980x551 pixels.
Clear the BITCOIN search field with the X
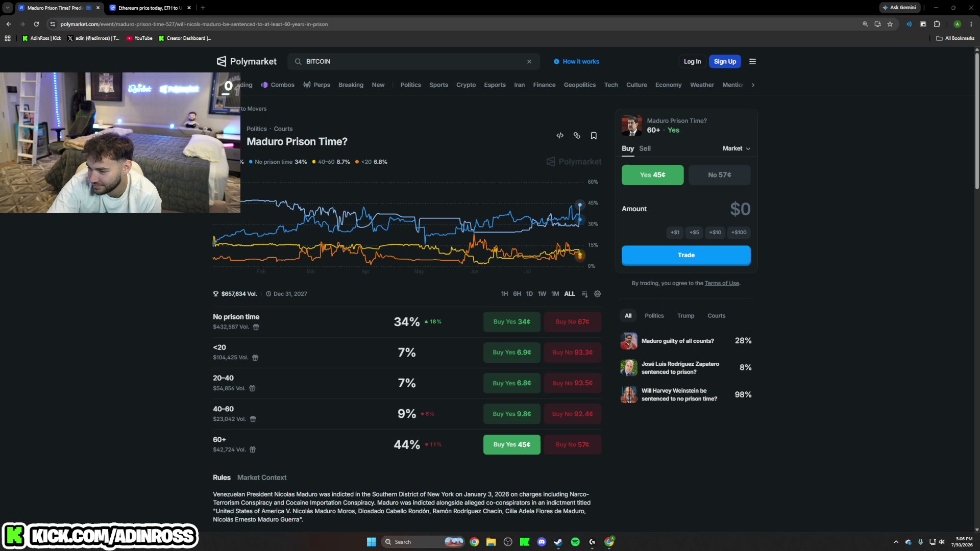pos(529,62)
